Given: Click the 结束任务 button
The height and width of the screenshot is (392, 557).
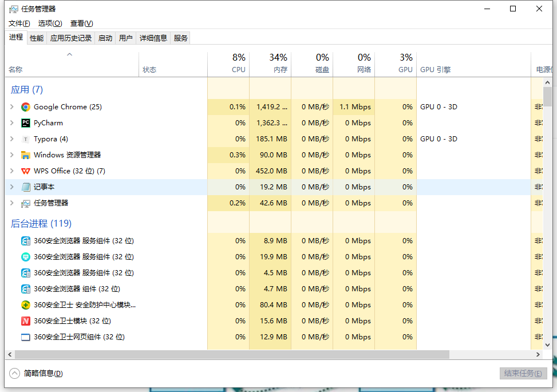Looking at the screenshot, I should point(523,373).
